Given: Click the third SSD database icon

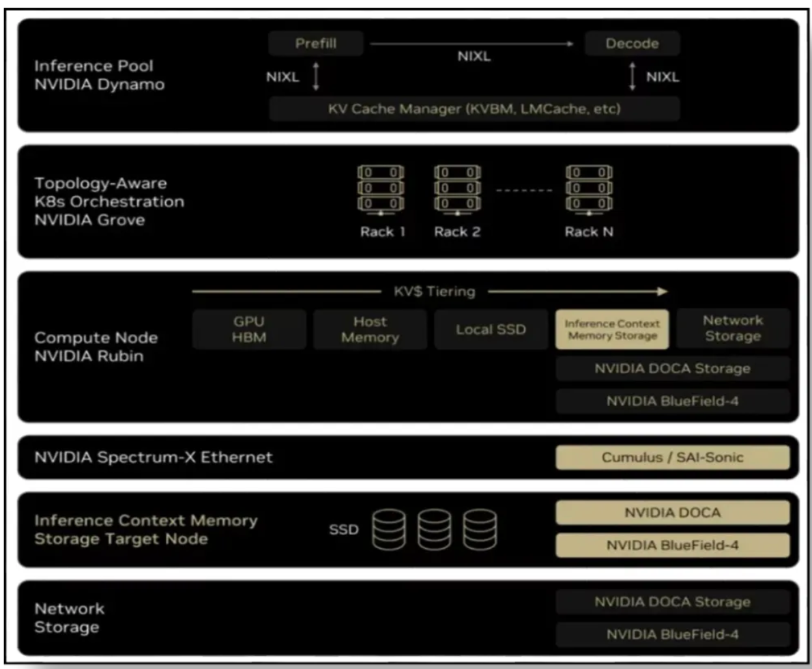Looking at the screenshot, I should (480, 530).
